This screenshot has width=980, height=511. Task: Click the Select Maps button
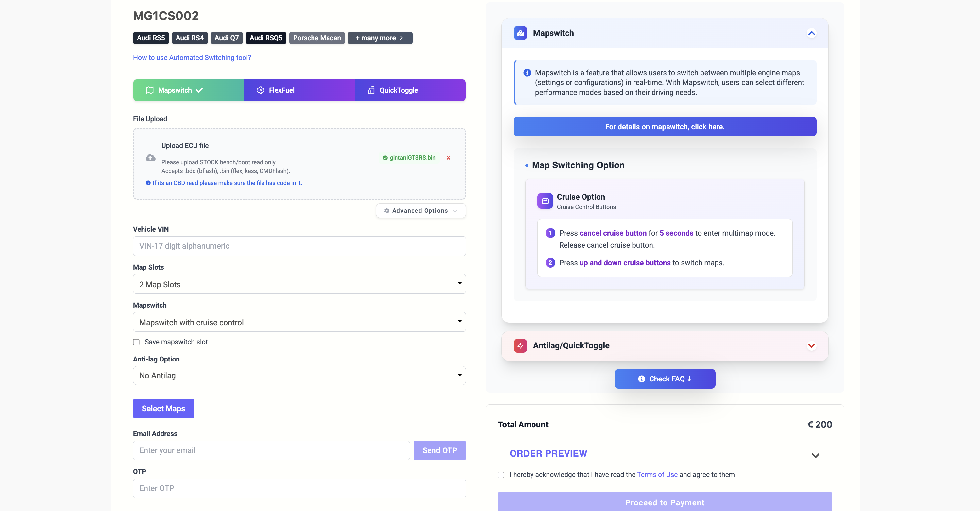(163, 408)
